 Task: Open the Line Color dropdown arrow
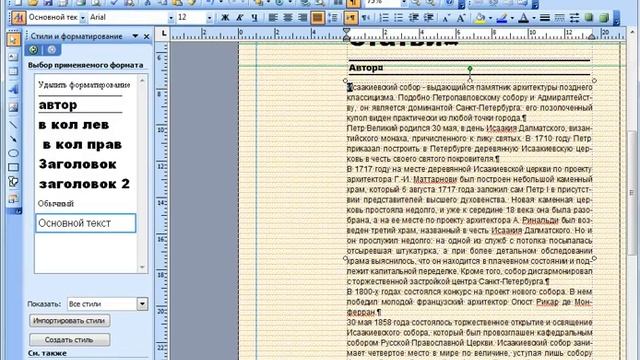click(512, 18)
